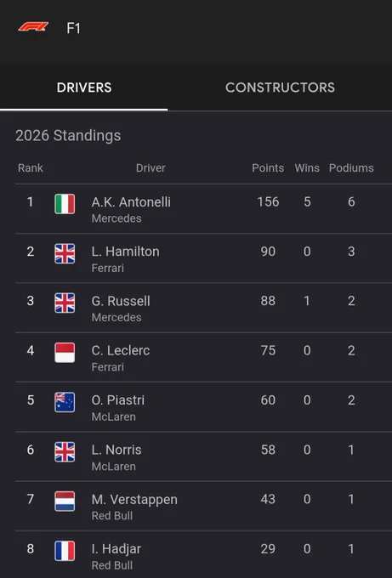Open L. Hamilton driver entry

click(203, 258)
